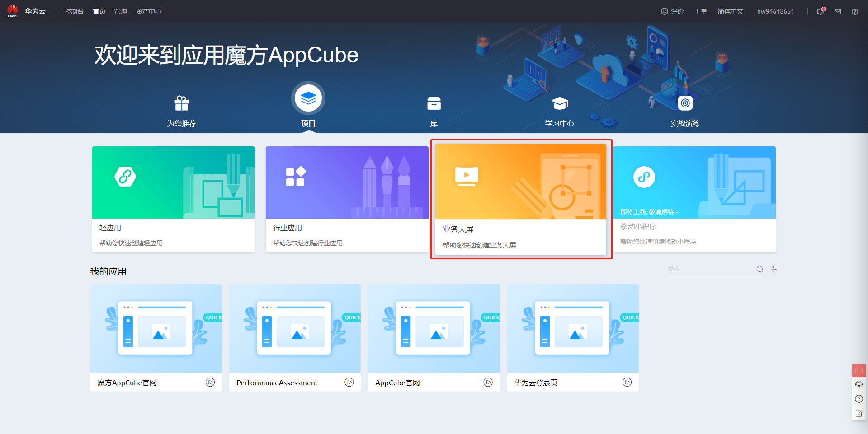The image size is (868, 434).
Task: Click the AppCube官网 app name
Action: point(397,383)
